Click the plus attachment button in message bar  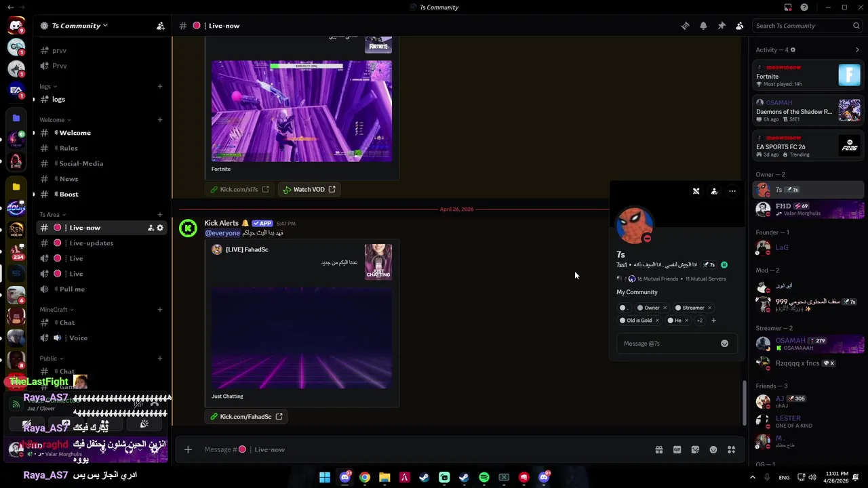(x=188, y=449)
